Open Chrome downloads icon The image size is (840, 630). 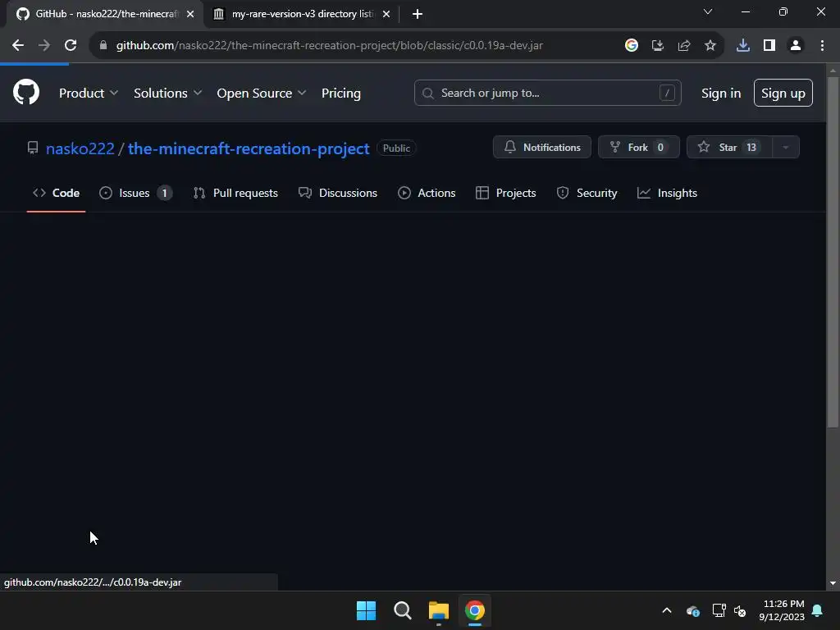[x=742, y=46]
